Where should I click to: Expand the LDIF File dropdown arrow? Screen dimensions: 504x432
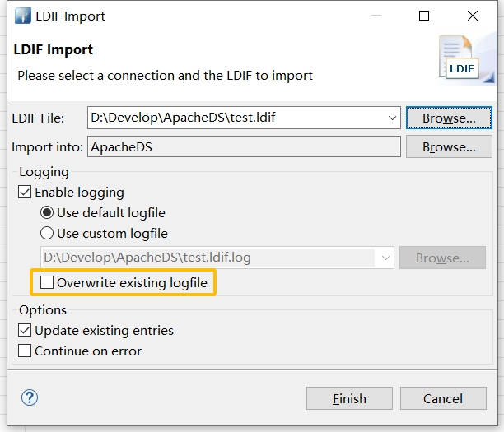(392, 118)
